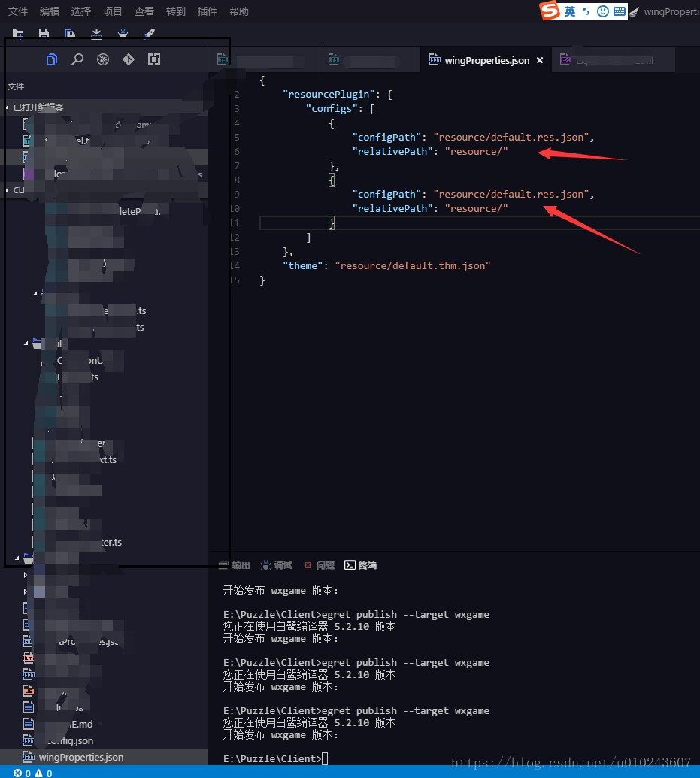Collapse the expanded folder below the .ts files

[26, 344]
